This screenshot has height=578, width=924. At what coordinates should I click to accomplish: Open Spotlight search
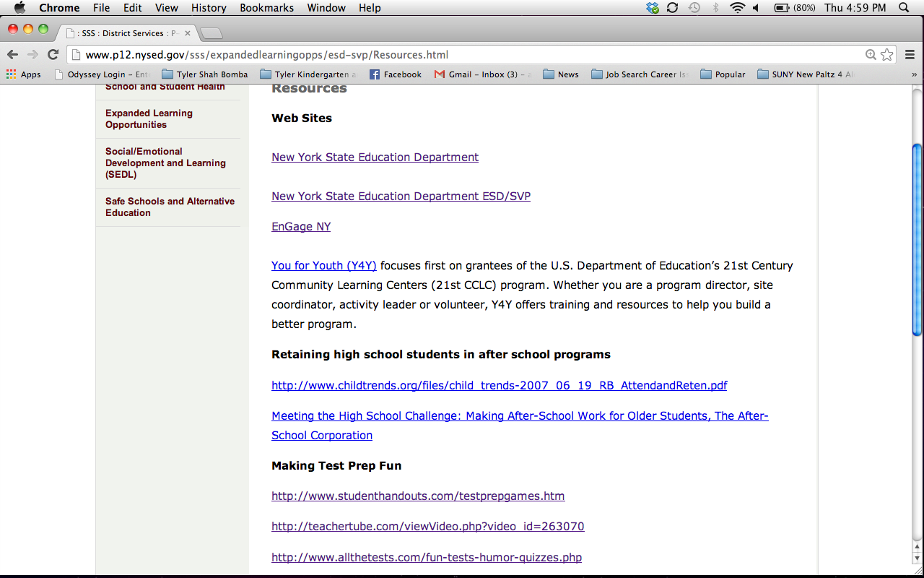click(904, 8)
